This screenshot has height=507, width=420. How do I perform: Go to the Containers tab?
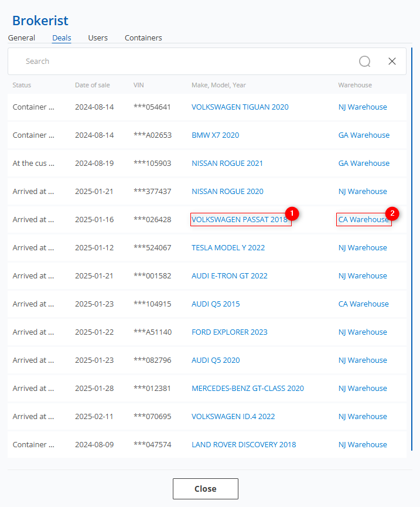coord(144,38)
